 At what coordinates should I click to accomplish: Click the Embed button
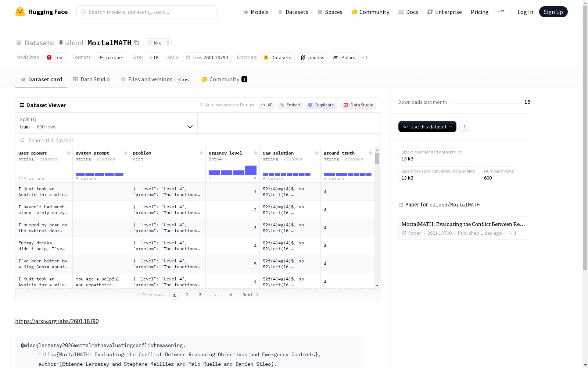(x=290, y=105)
